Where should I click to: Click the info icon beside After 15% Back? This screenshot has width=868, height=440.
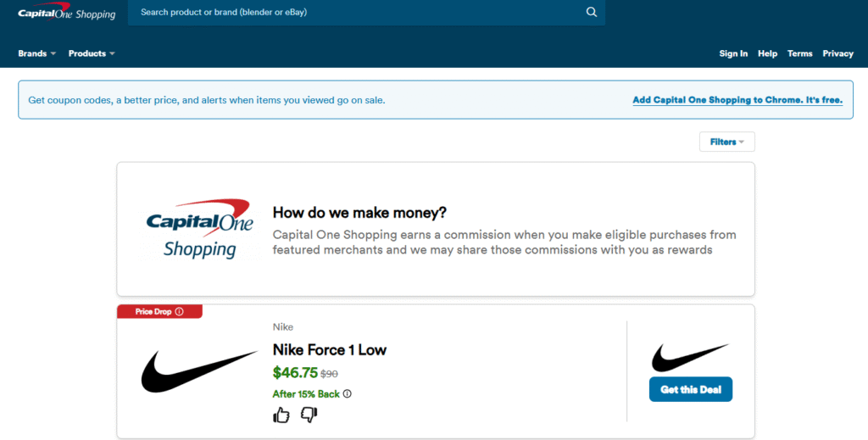coord(347,394)
